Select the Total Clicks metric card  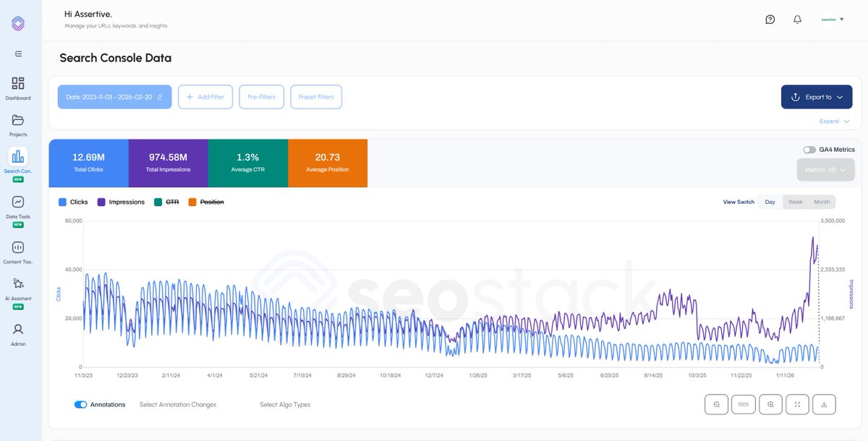point(89,163)
